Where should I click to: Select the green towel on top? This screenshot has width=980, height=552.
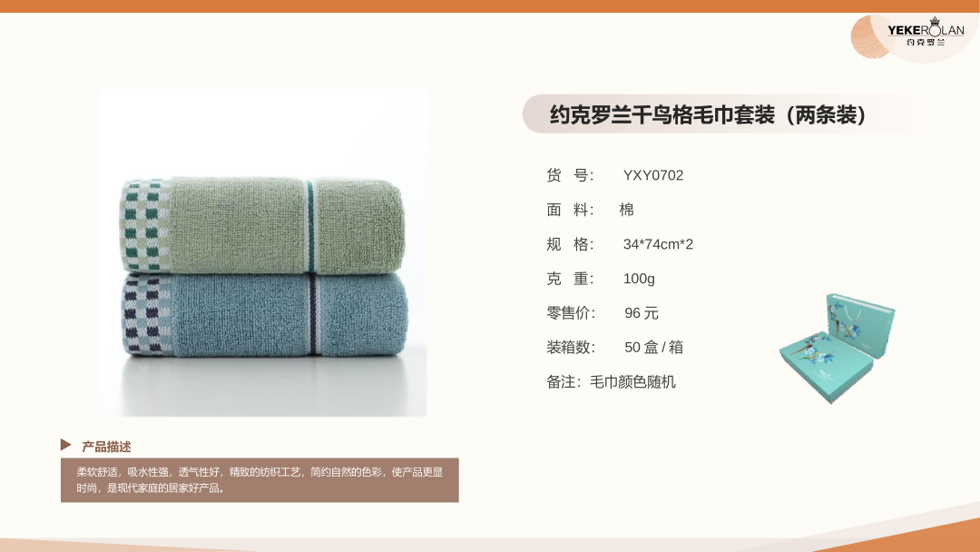(x=262, y=225)
